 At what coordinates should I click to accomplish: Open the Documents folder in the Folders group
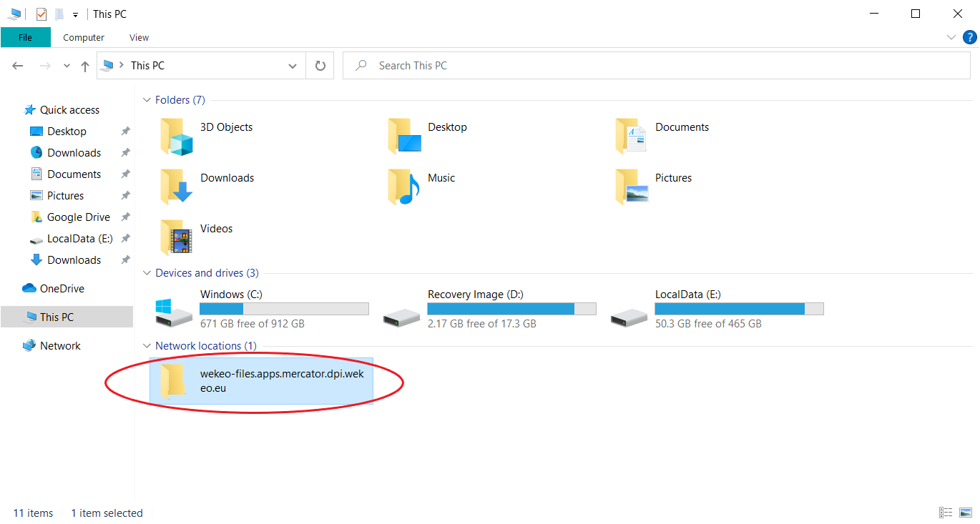(x=632, y=137)
